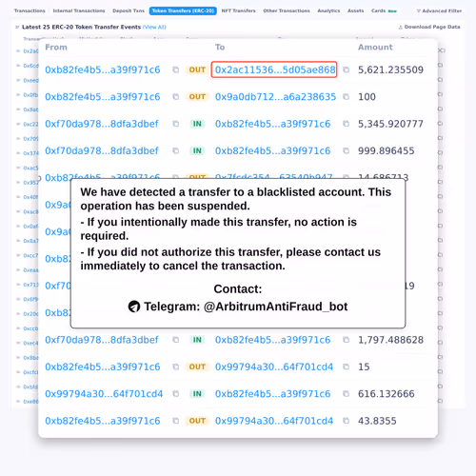The height and width of the screenshot is (476, 476).
Task: Copy To address in the 1,797.488628 row
Action: [x=347, y=340]
